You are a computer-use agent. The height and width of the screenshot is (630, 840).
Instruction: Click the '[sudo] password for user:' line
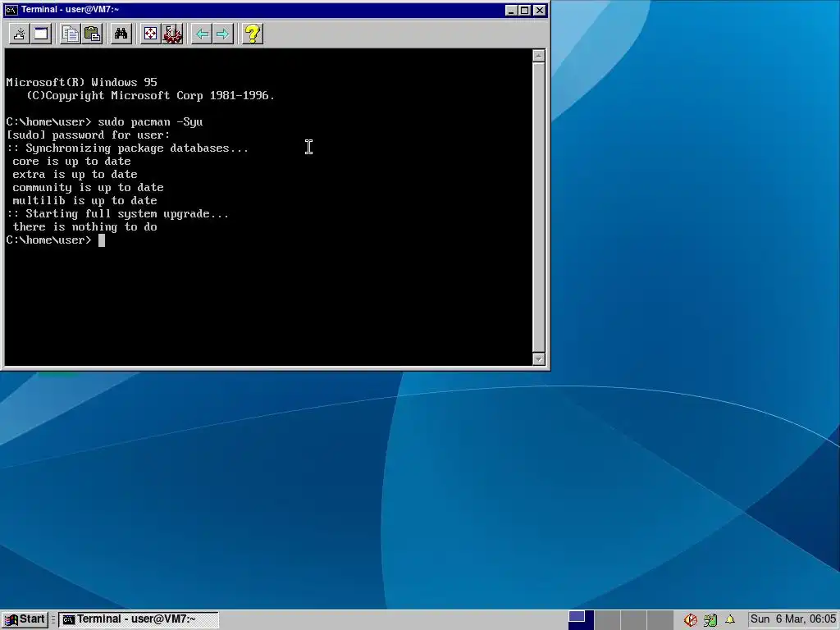point(89,135)
